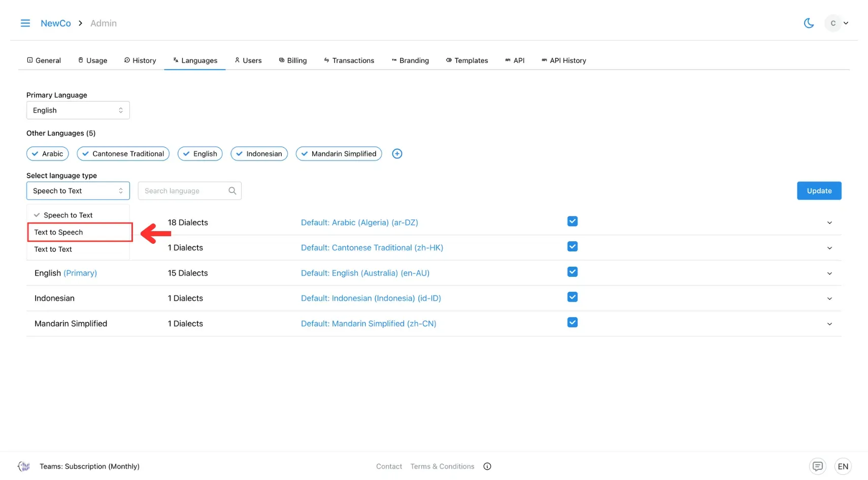Click Default: Mandarin Simplified (zh-CN) link
The width and height of the screenshot is (868, 480).
pos(369,324)
